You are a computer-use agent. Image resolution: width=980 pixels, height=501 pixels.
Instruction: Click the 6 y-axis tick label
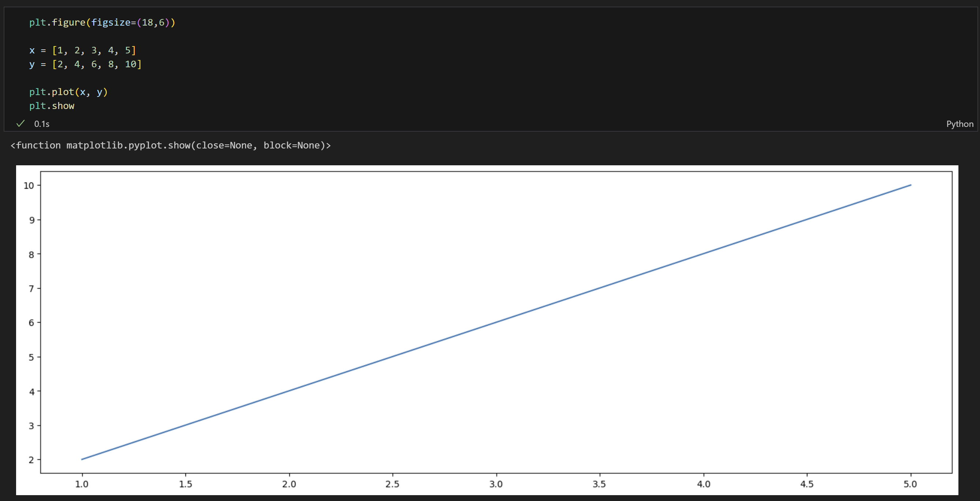click(x=31, y=323)
